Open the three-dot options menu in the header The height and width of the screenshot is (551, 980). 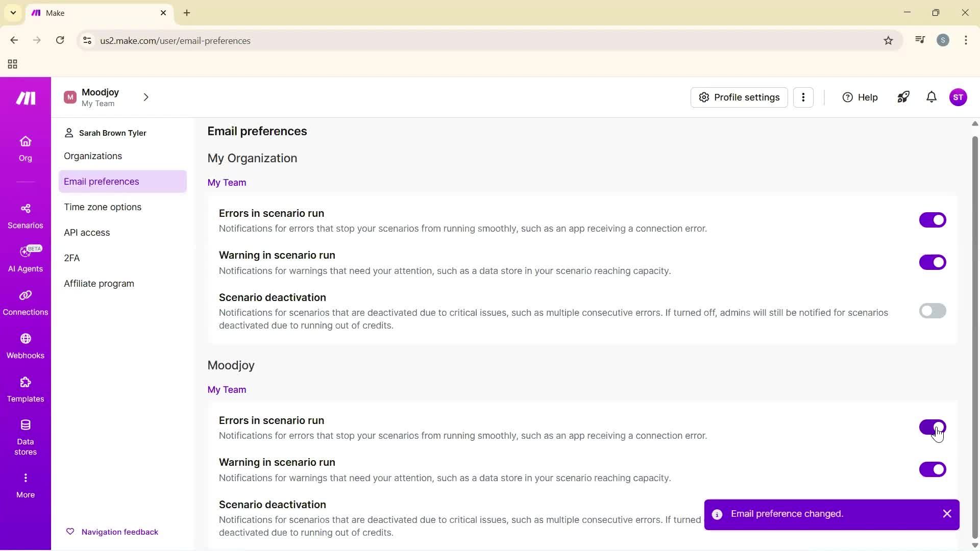pyautogui.click(x=804, y=97)
